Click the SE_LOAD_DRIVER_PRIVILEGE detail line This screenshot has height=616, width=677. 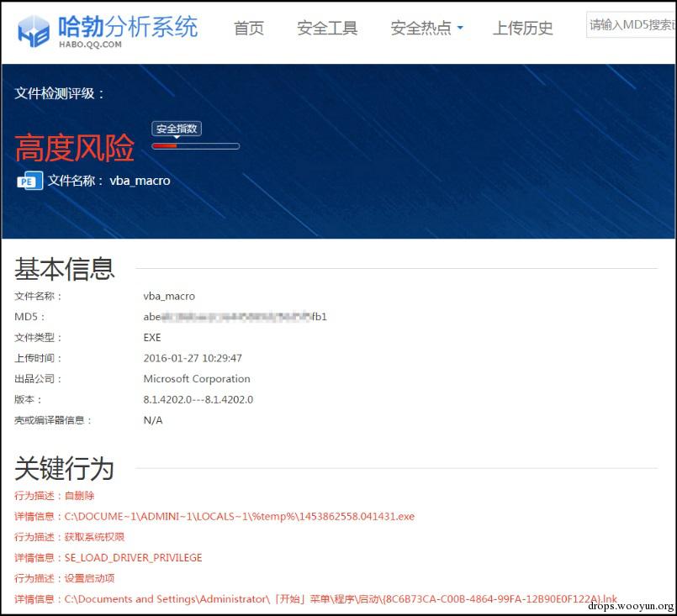click(x=133, y=558)
